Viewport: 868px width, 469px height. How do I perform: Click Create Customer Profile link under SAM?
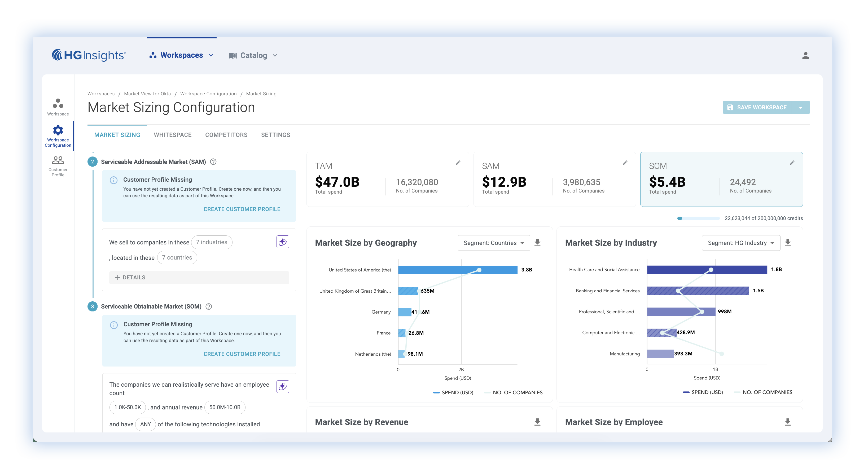coord(242,209)
